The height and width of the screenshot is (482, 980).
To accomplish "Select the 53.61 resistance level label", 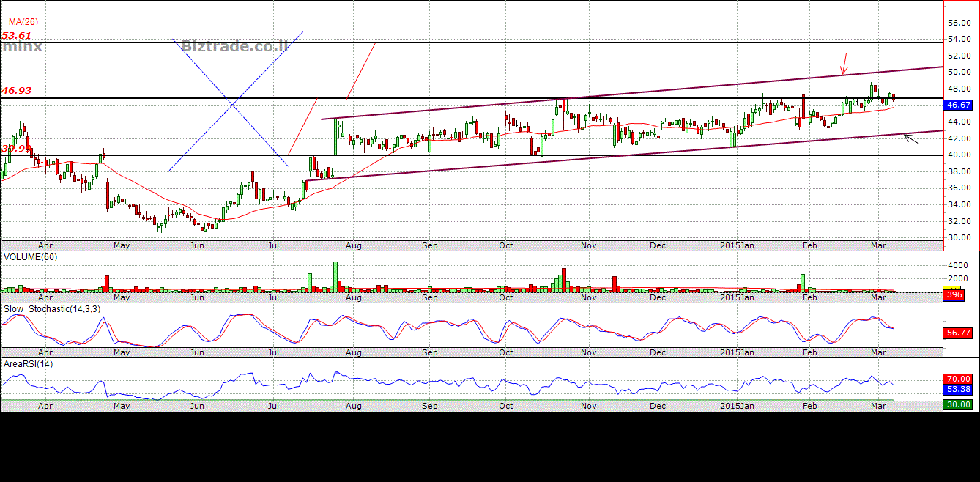I will click(x=16, y=35).
